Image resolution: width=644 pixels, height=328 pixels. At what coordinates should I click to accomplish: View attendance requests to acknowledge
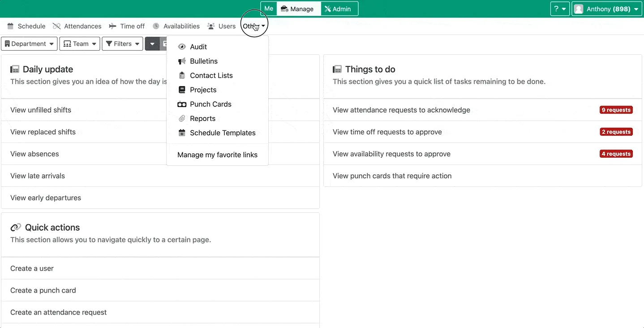(401, 110)
